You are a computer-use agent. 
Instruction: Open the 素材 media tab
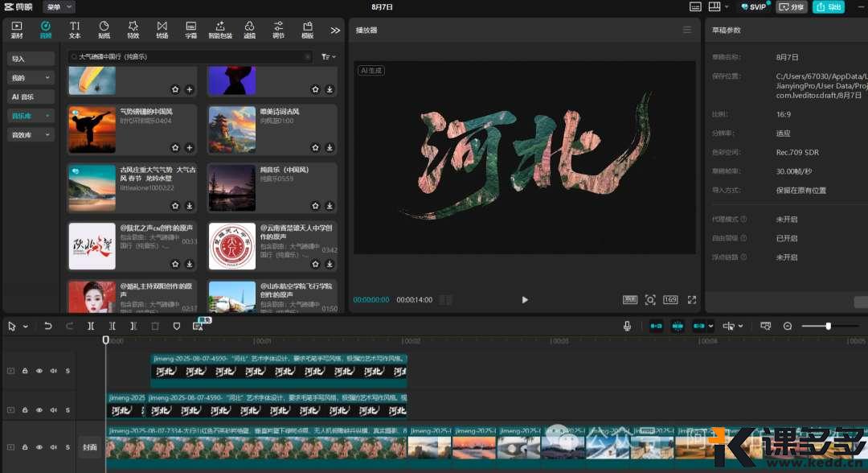[x=17, y=30]
